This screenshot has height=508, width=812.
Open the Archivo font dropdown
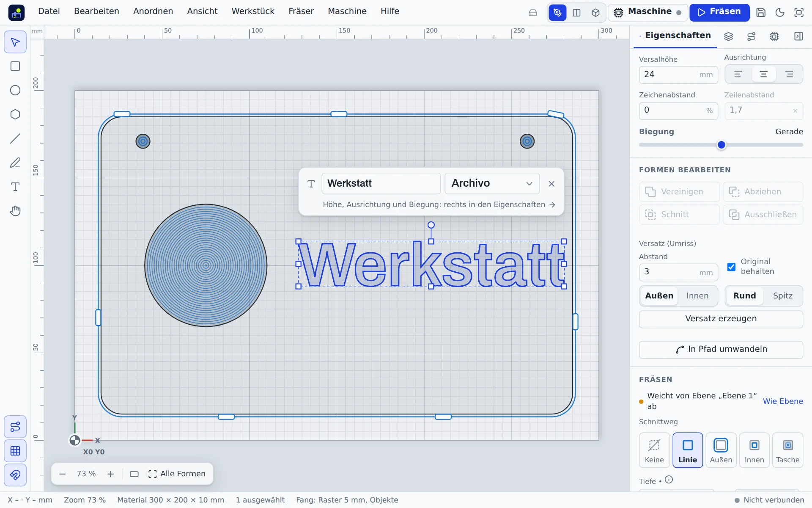coord(492,183)
